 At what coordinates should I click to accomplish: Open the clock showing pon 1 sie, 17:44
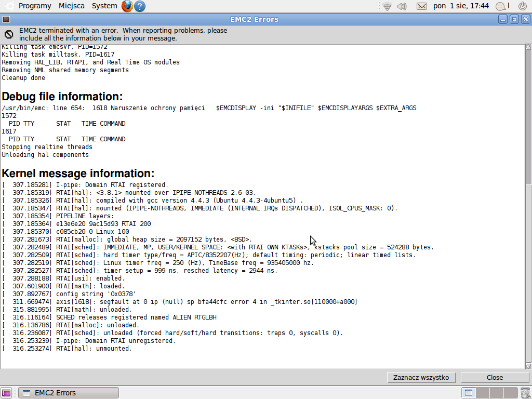tap(461, 6)
